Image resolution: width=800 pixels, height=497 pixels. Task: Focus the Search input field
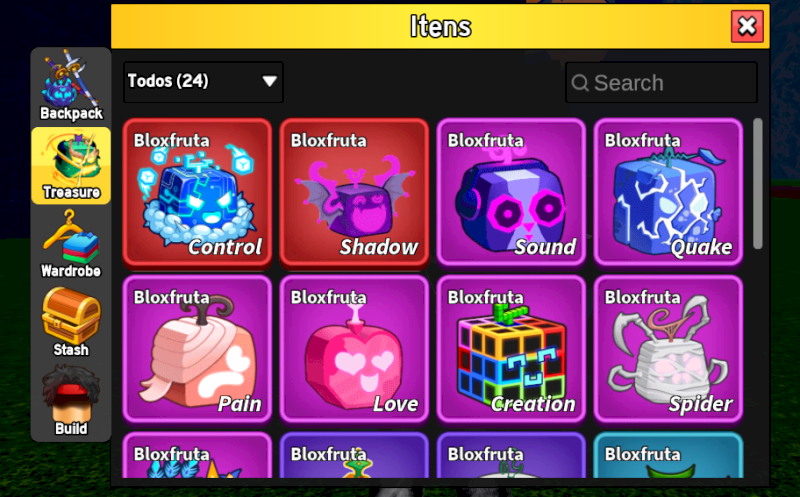tap(661, 82)
